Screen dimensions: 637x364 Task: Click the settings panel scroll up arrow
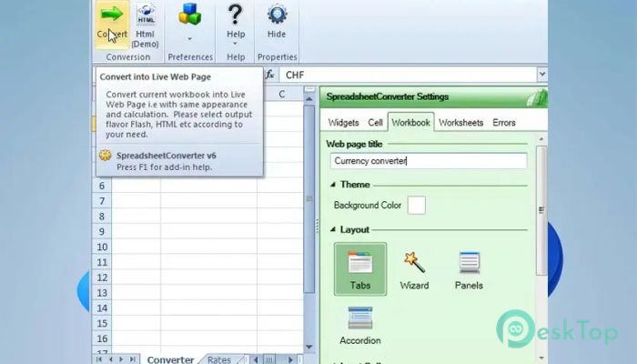point(541,139)
